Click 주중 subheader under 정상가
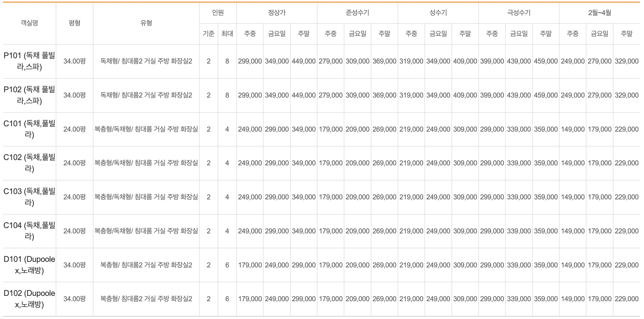644x319 pixels. click(x=250, y=33)
